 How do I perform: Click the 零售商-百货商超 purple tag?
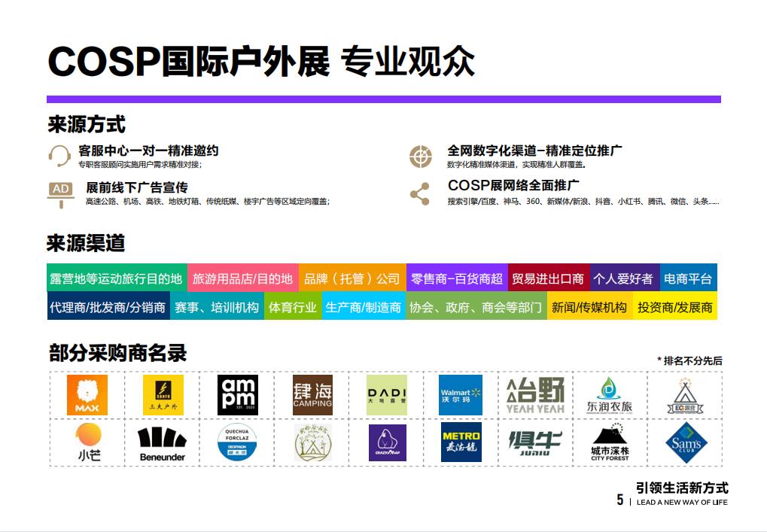point(456,278)
